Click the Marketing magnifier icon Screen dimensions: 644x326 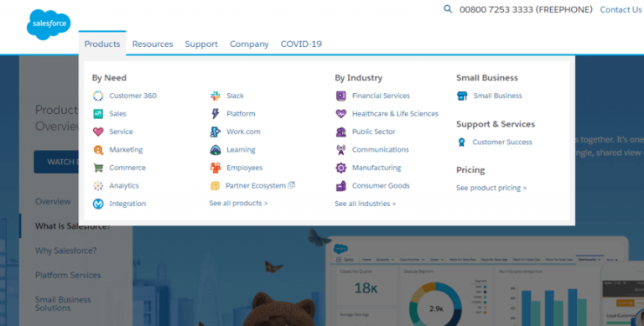[x=98, y=150]
